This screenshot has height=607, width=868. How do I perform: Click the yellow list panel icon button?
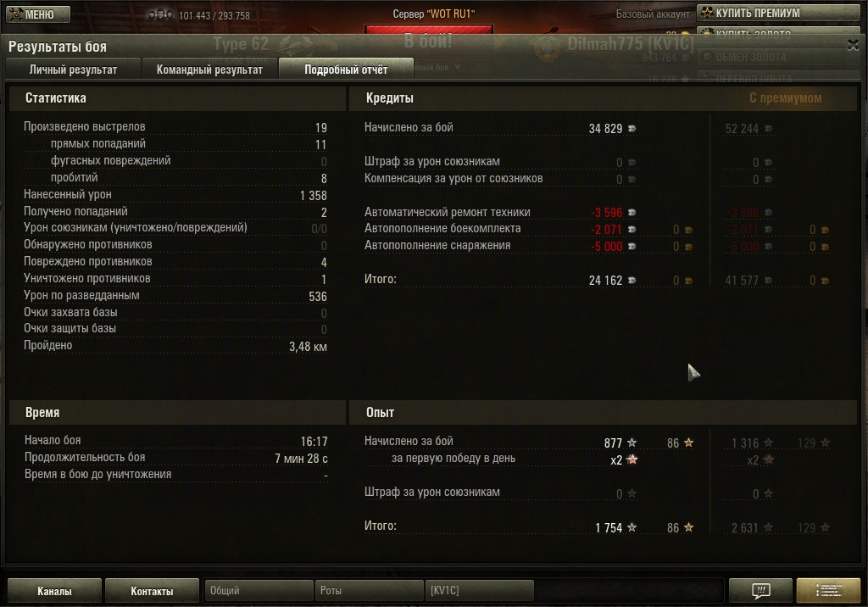(x=829, y=590)
